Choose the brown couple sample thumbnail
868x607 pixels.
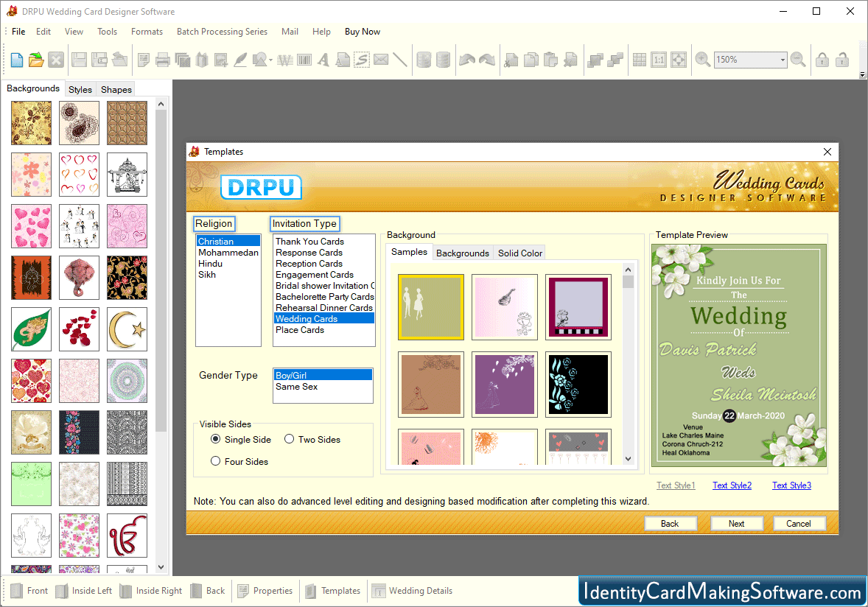pos(430,385)
